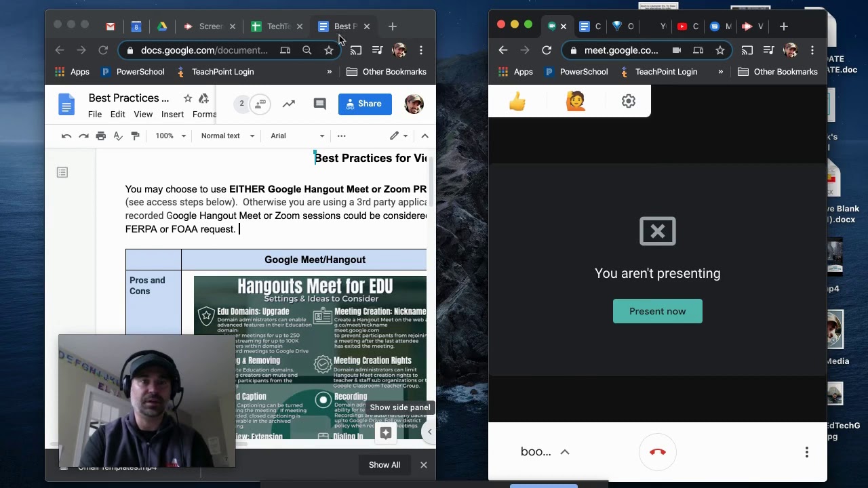The height and width of the screenshot is (488, 868).
Task: Open Other Bookmarks folder in Docs window
Action: tap(387, 72)
